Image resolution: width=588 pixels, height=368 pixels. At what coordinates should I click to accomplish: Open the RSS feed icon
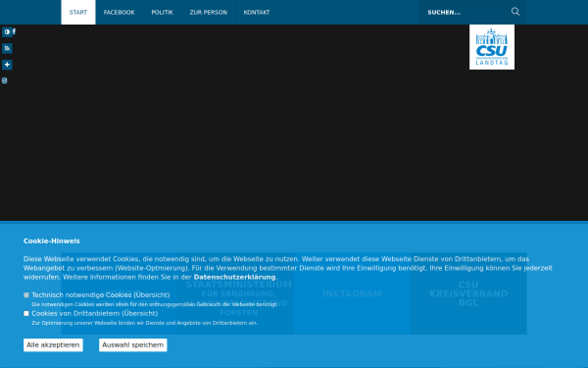click(7, 48)
